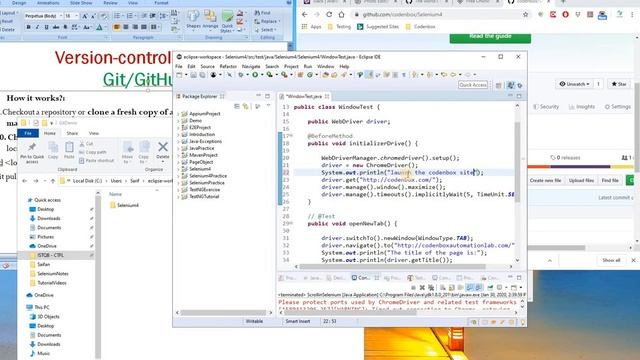Toggle Scroll Lock in Eclipse Console toolbar
The height and width of the screenshot is (360, 640).
click(451, 287)
